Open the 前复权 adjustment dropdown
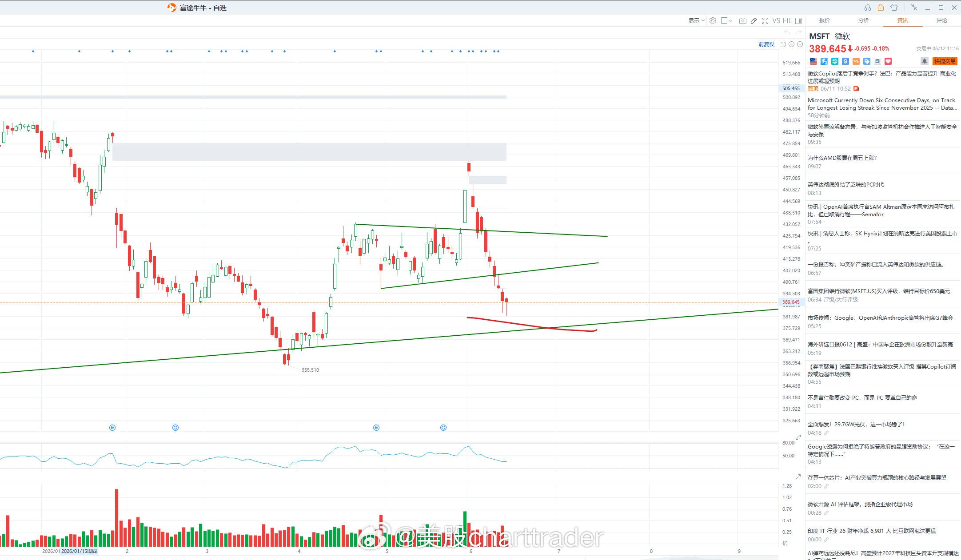The width and height of the screenshot is (961, 560). pyautogui.click(x=766, y=44)
